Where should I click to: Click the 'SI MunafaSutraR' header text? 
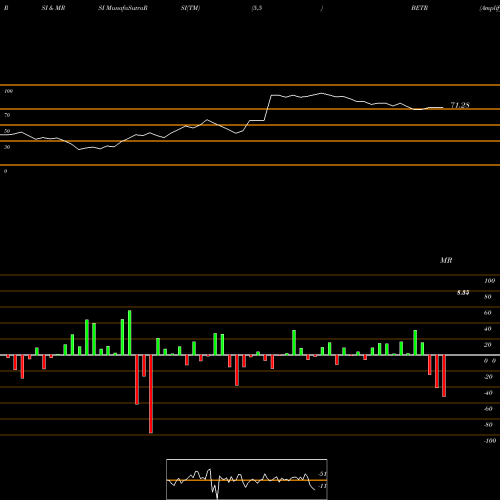tap(123, 8)
